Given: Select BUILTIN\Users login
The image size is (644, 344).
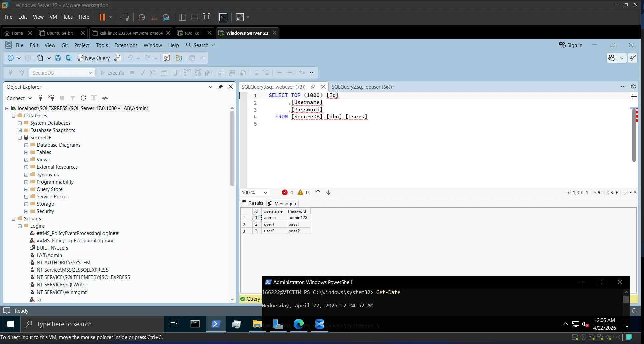Looking at the screenshot, I should click(52, 248).
